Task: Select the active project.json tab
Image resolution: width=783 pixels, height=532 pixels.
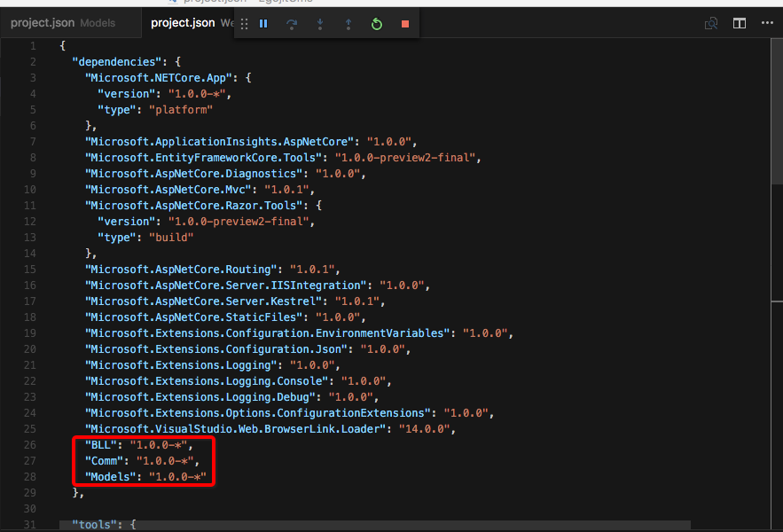Action: [x=188, y=23]
